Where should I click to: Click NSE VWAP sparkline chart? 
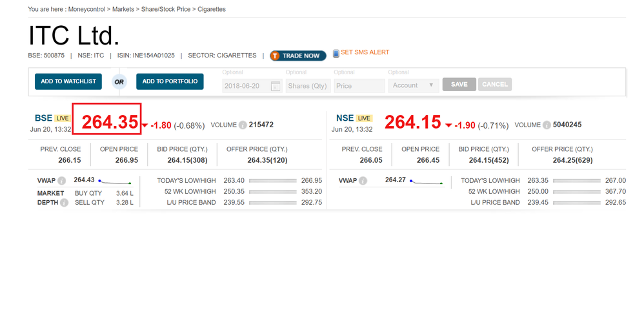tap(427, 182)
